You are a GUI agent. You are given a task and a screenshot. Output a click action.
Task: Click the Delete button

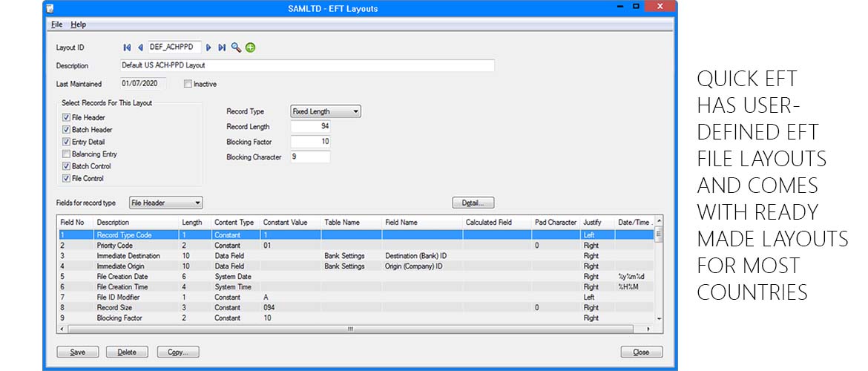pyautogui.click(x=127, y=352)
